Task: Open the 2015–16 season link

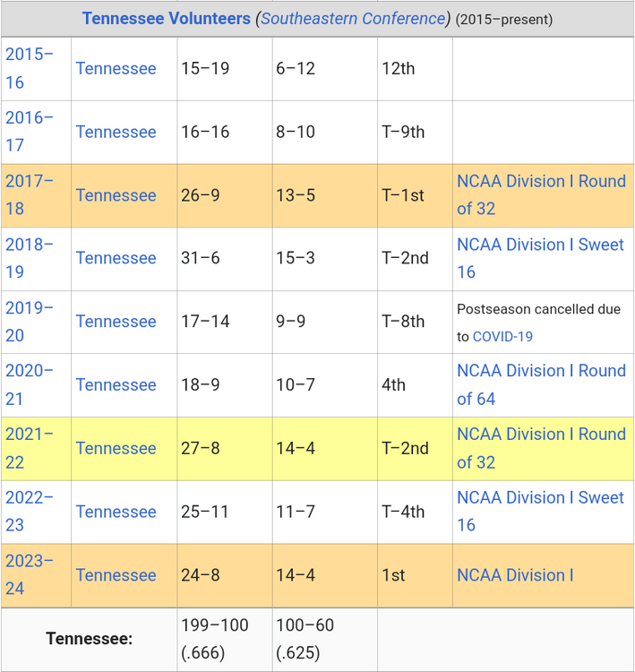Action: (x=29, y=68)
